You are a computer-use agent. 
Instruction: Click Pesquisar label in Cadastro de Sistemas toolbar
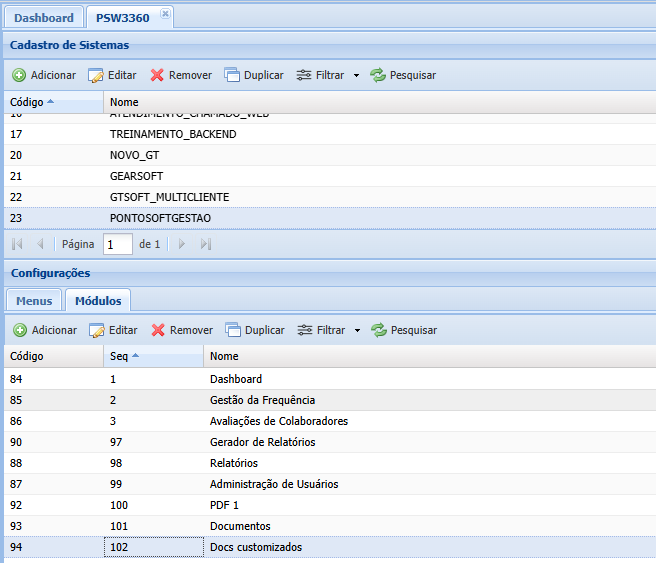tap(413, 75)
